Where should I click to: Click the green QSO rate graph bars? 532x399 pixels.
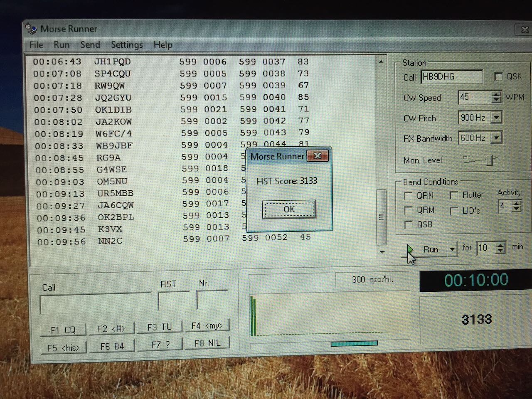click(x=253, y=315)
